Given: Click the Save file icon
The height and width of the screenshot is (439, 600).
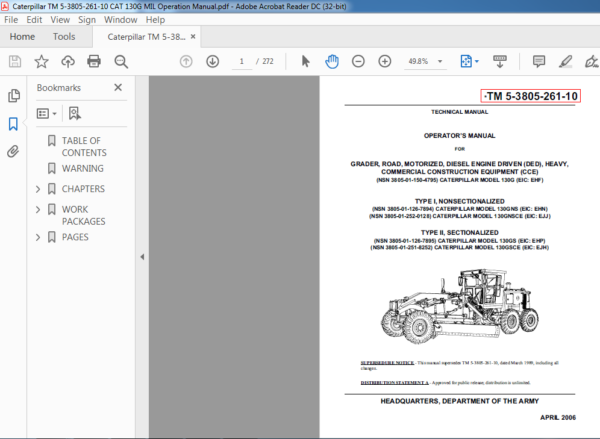Looking at the screenshot, I should (15, 61).
